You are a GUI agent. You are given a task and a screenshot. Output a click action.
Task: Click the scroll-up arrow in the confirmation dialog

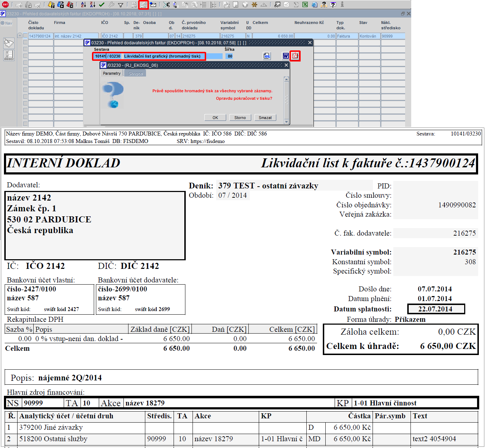click(286, 79)
